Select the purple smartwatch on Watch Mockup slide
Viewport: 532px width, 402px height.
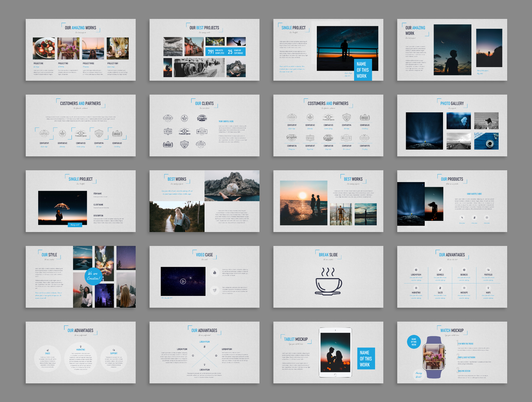434,357
